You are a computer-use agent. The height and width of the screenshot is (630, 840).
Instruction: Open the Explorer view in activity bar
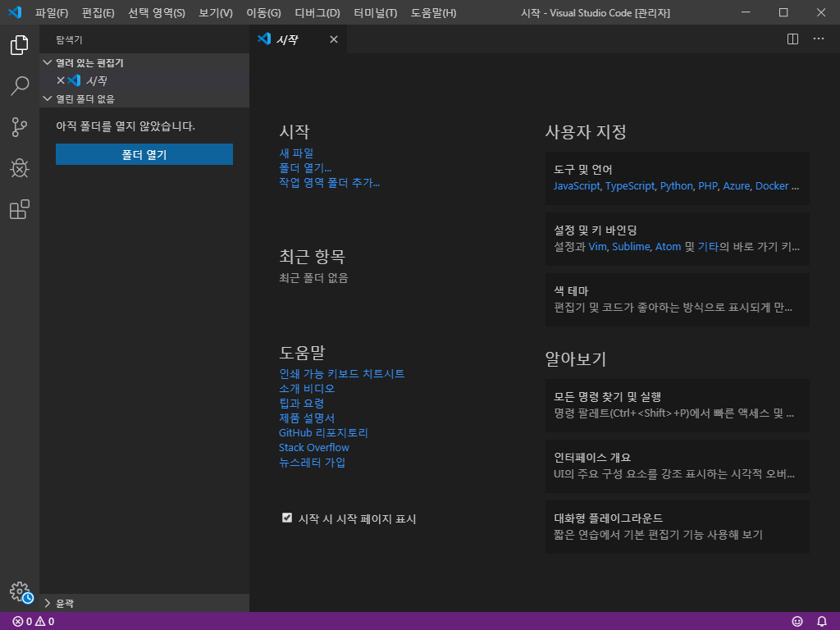click(20, 45)
